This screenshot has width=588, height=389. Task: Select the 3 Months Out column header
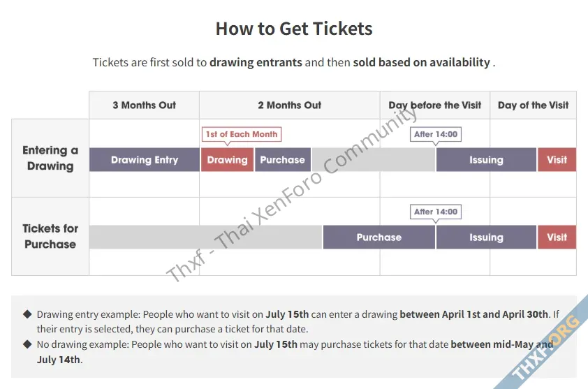(x=145, y=105)
